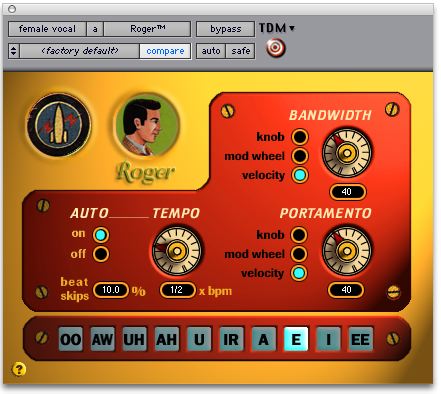Open the factory default preset menu
Image resolution: width=441 pixels, height=394 pixels.
[80, 51]
